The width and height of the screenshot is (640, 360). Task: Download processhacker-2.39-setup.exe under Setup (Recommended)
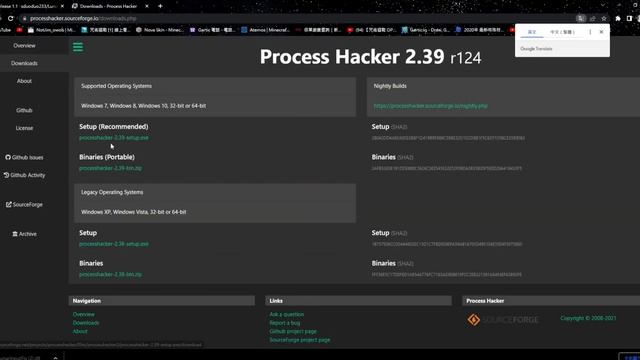[x=114, y=138]
